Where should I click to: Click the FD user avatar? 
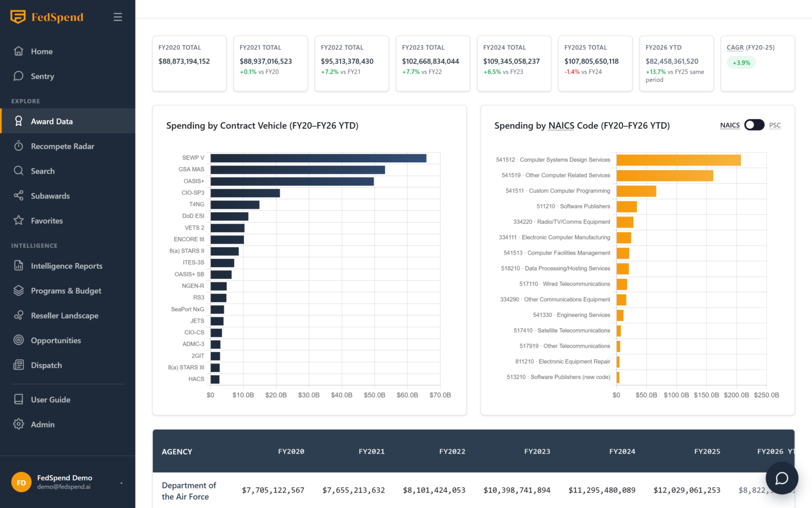[x=21, y=482]
